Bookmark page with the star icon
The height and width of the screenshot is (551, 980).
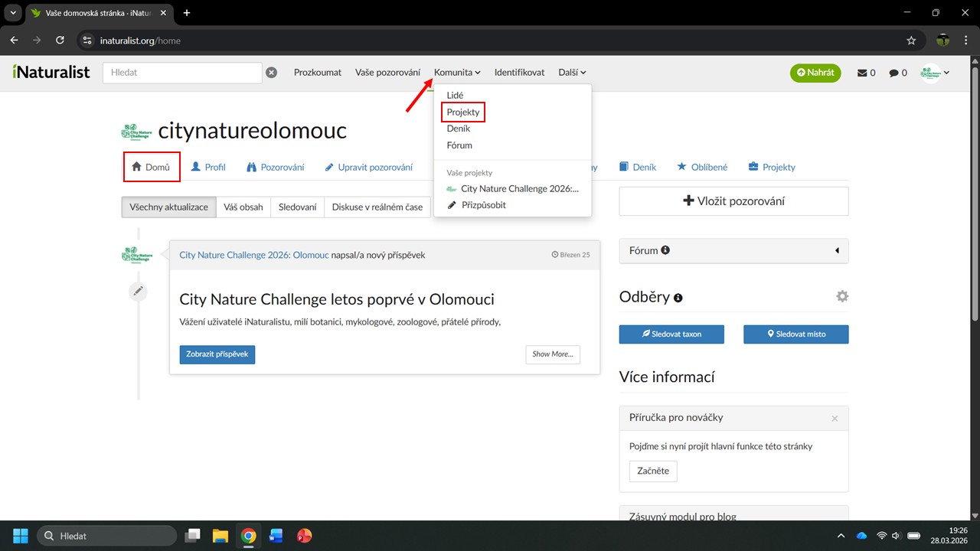click(x=911, y=41)
